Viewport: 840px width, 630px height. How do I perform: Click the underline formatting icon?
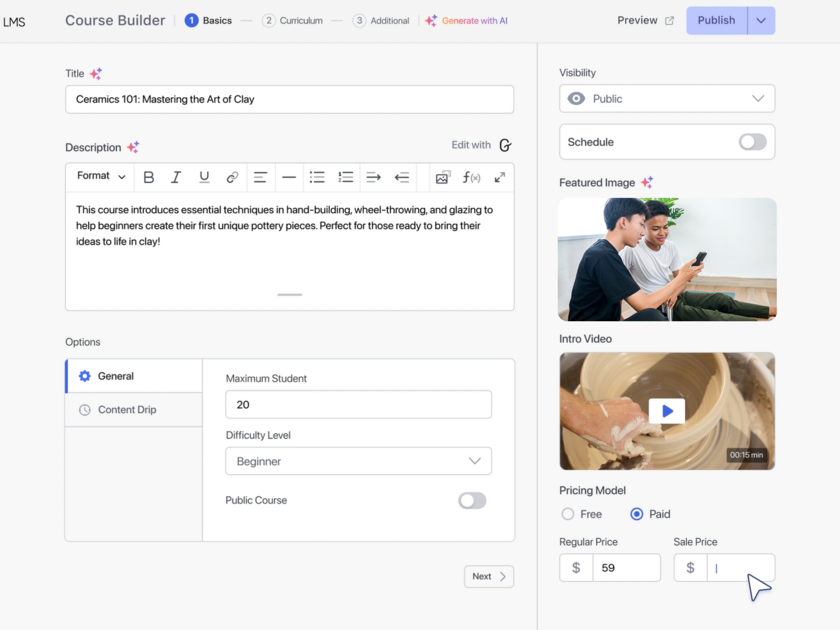(x=204, y=177)
